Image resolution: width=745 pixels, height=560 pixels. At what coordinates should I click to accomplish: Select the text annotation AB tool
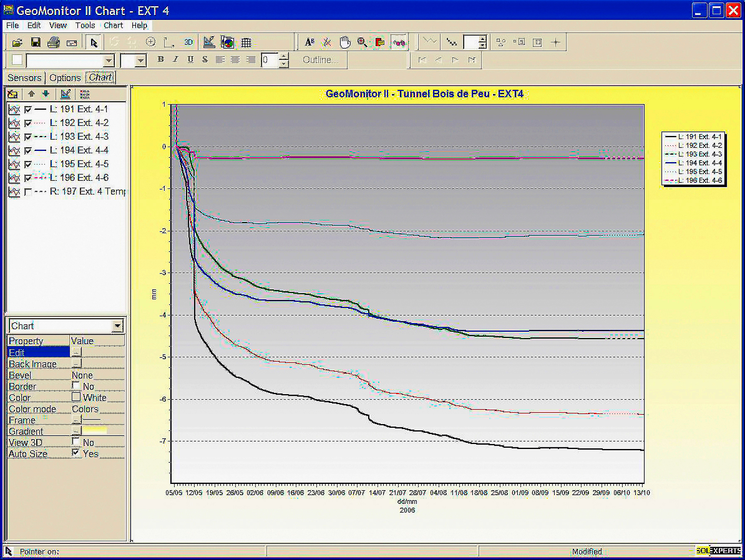pyautogui.click(x=309, y=42)
